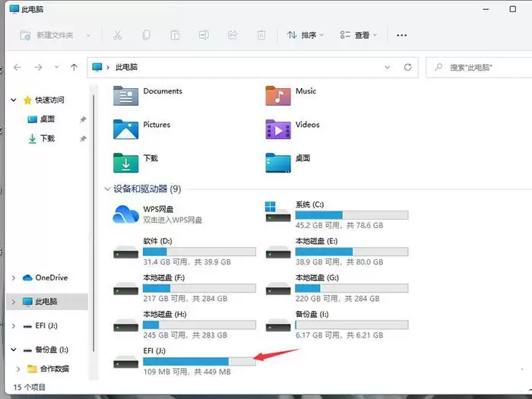This screenshot has height=399, width=532.
Task: Click the search 此电脑 input field
Action: (x=480, y=68)
